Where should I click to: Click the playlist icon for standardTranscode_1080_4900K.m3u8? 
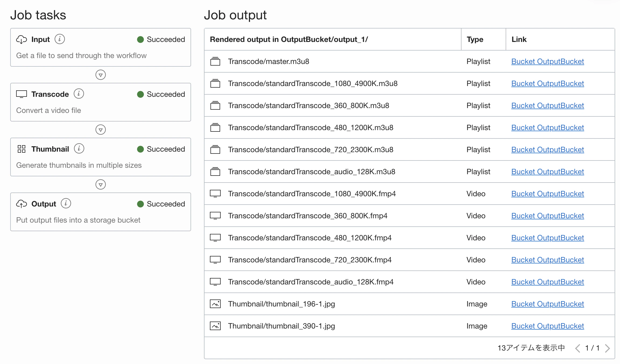215,83
